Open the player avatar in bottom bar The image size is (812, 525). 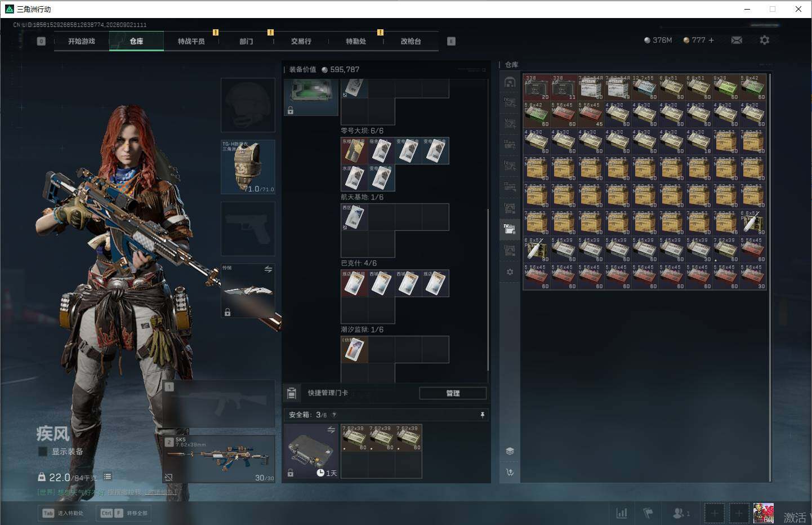pyautogui.click(x=764, y=513)
